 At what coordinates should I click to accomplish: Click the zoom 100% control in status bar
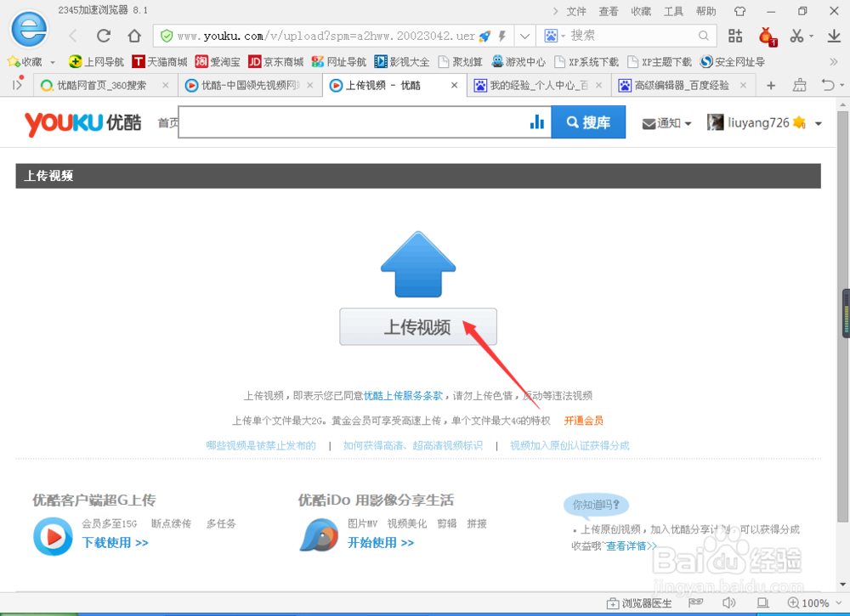click(x=815, y=603)
